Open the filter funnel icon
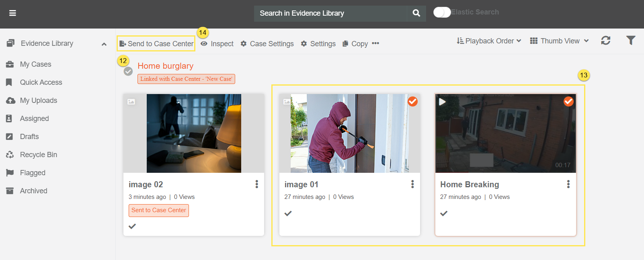 pyautogui.click(x=630, y=40)
